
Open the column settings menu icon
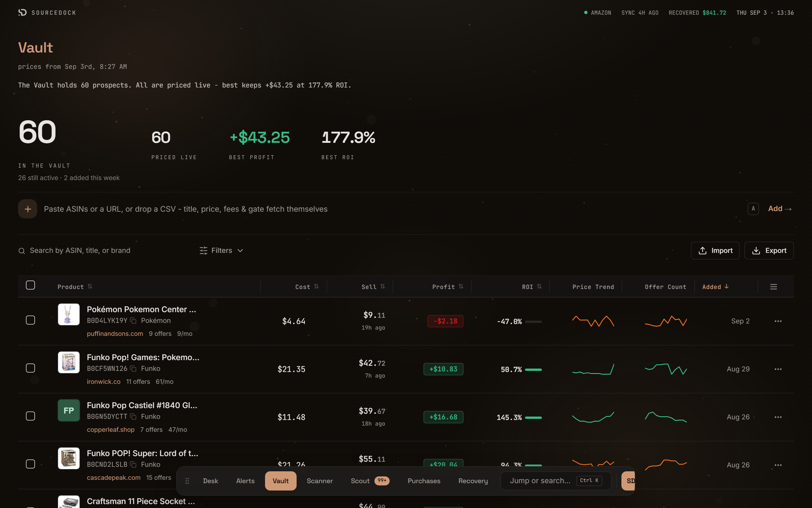point(773,287)
